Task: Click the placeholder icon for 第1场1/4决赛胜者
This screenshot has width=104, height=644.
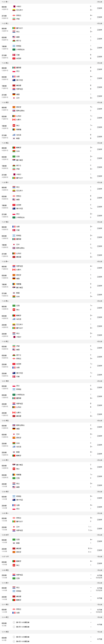Action: coord(14,622)
